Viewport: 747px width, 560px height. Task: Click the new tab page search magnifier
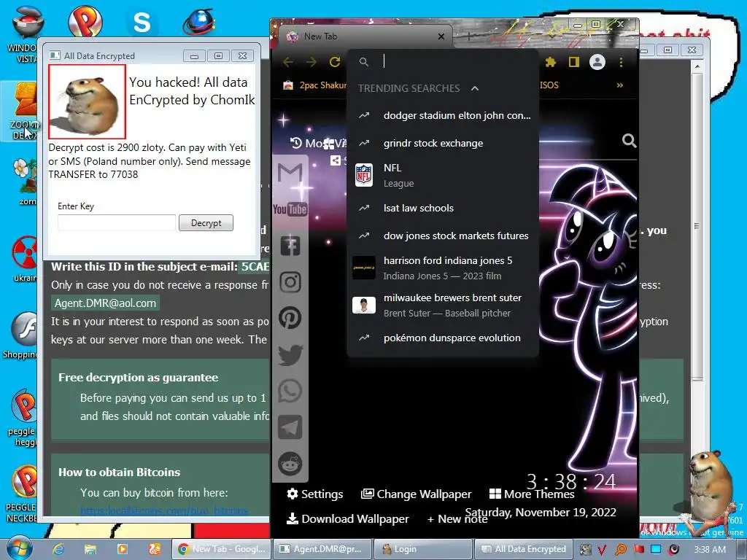[x=629, y=141]
